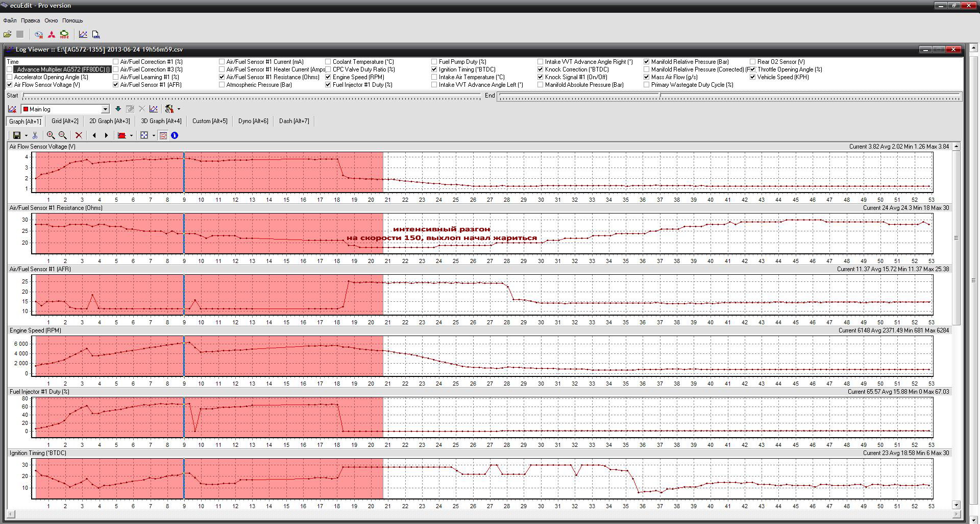Viewport: 980px width, 524px height.
Task: Click the zoom in magnifier icon
Action: (51, 135)
